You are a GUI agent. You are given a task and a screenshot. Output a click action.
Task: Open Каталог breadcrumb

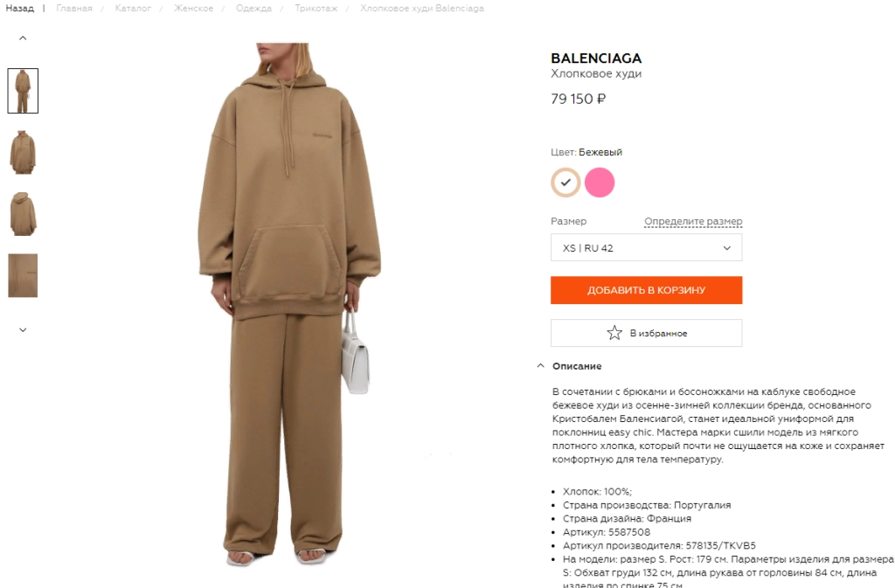click(x=133, y=9)
